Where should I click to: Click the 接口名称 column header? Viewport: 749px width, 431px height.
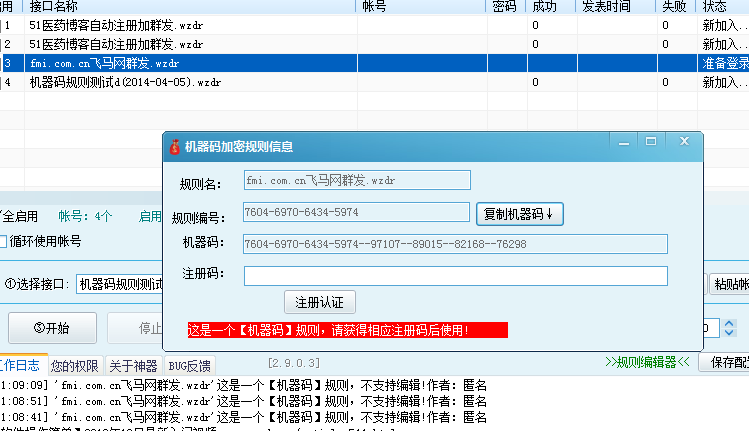tap(191, 6)
